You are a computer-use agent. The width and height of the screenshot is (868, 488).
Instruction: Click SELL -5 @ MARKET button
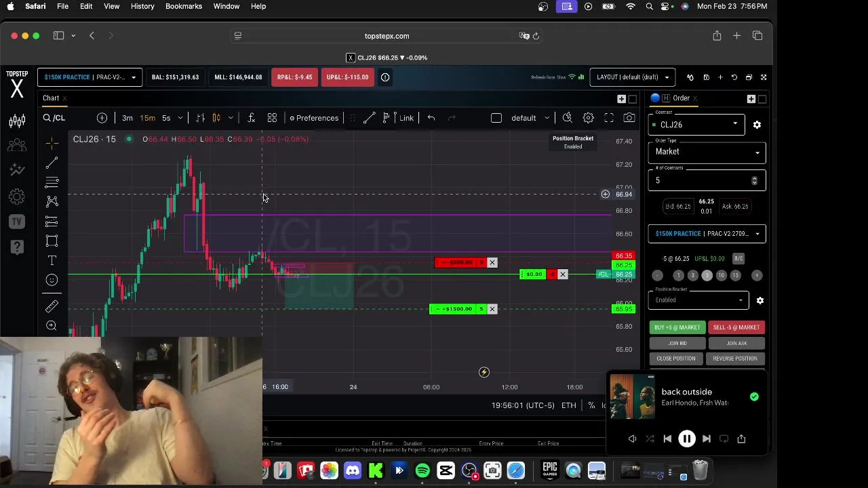coord(736,327)
